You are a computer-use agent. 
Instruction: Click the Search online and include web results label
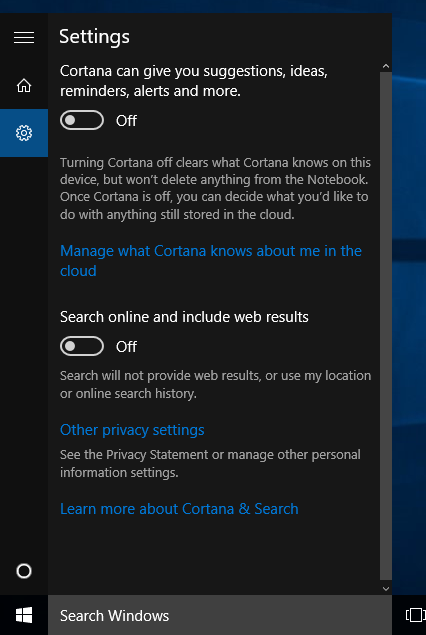coord(184,317)
